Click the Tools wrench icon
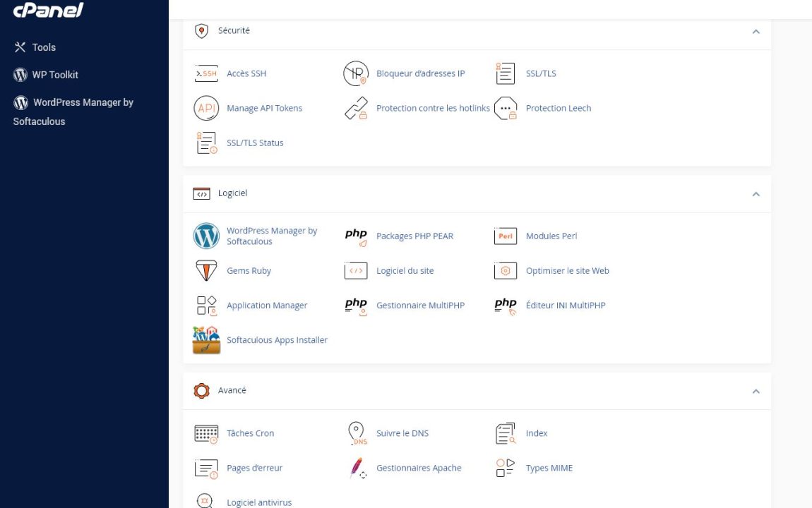 [x=20, y=47]
